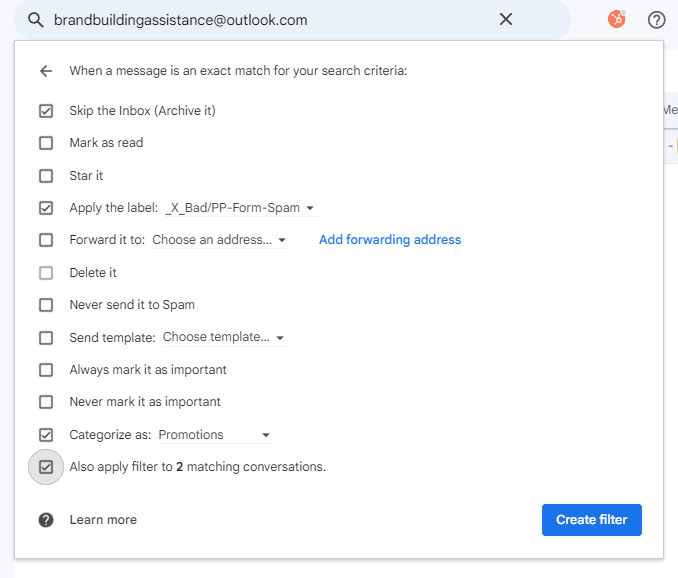The height and width of the screenshot is (578, 678).
Task: Click the Create filter button
Action: click(x=591, y=520)
